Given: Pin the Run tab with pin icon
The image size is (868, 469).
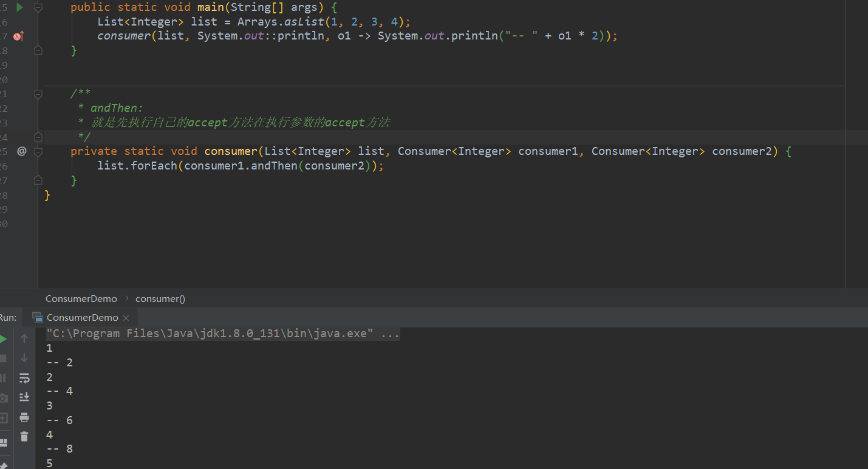Looking at the screenshot, I should [4, 465].
